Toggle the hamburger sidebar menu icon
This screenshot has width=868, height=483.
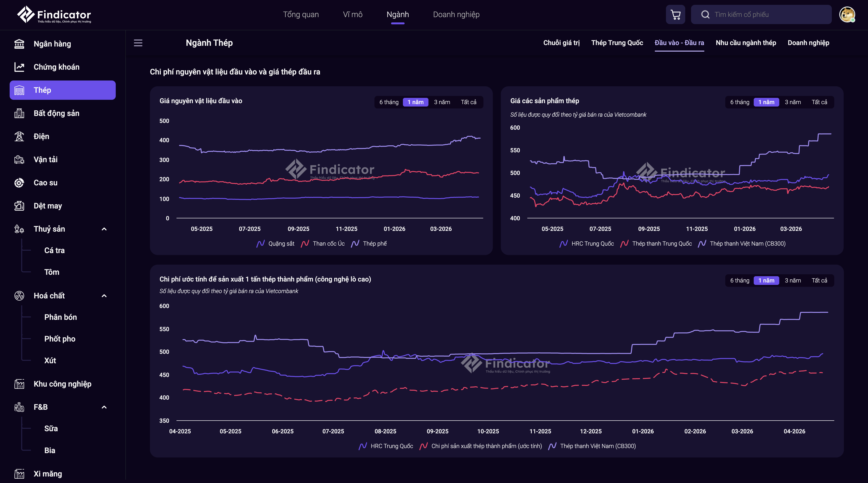[x=138, y=43]
